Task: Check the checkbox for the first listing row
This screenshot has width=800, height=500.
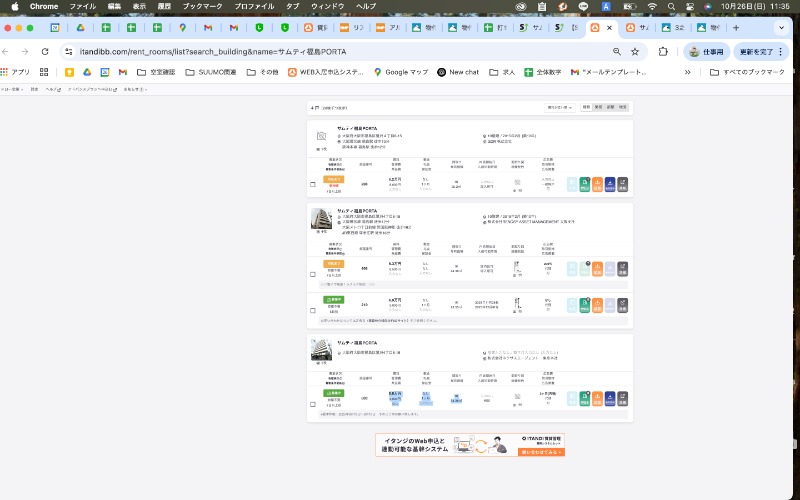Action: click(x=313, y=184)
